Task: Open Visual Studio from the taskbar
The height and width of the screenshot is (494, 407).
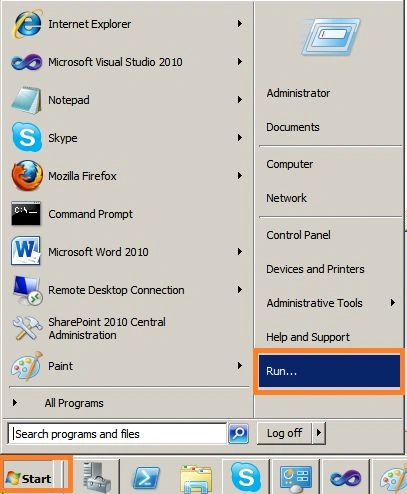Action: pyautogui.click(x=345, y=478)
